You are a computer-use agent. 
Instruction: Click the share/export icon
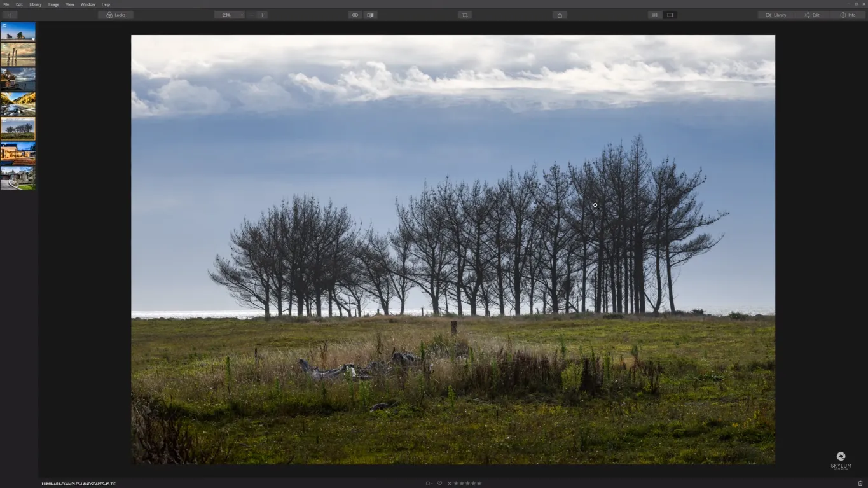(x=560, y=15)
